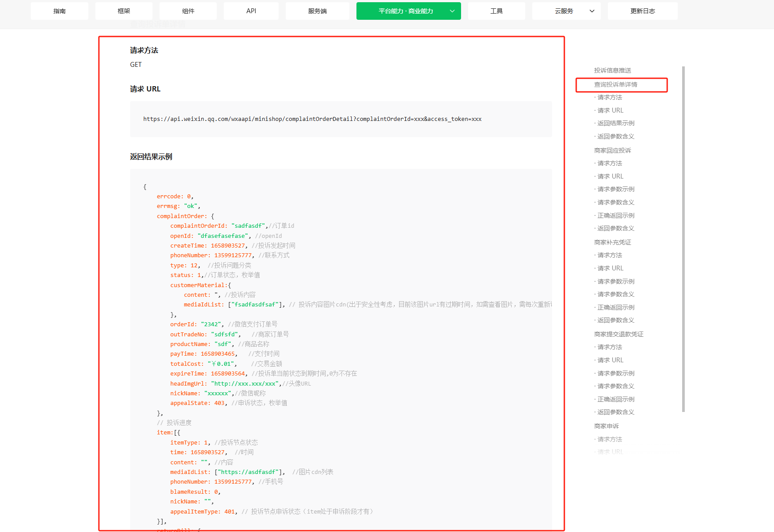Screen dimensions: 774x532
Task: Open 正确返回示例 under 商家提交退款凭证
Action: point(616,399)
